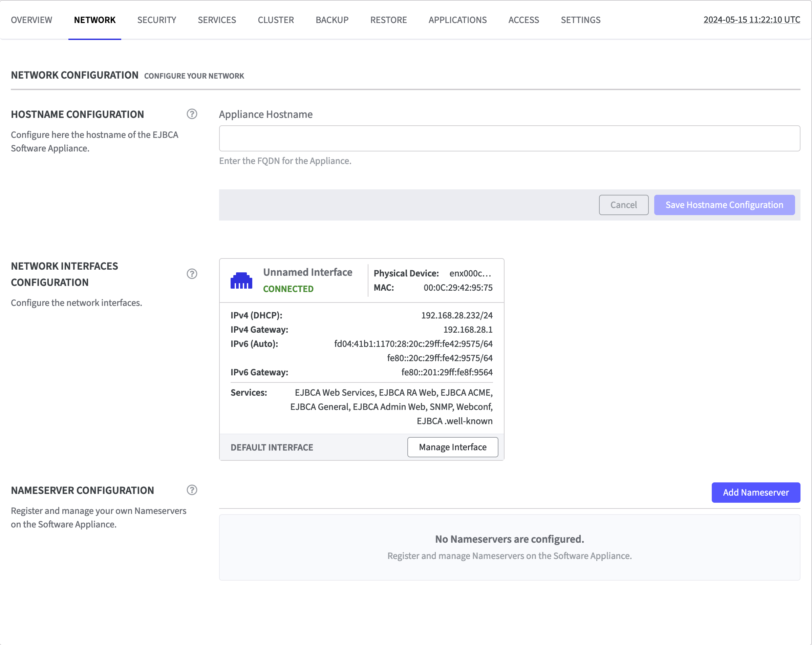812x645 pixels.
Task: Click the Hostname Configuration help icon
Action: click(x=192, y=114)
